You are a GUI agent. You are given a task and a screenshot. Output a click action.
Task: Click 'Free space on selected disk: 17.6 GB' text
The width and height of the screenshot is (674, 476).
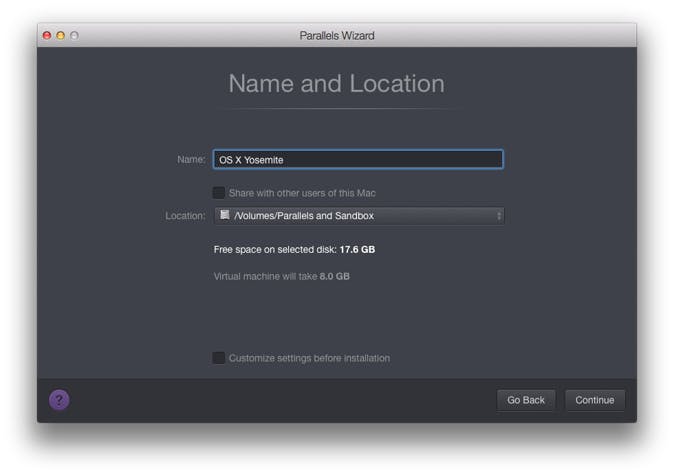click(294, 249)
